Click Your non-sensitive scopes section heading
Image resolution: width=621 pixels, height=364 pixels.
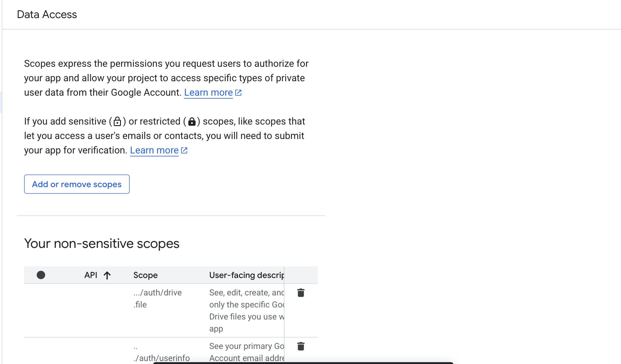tap(102, 244)
